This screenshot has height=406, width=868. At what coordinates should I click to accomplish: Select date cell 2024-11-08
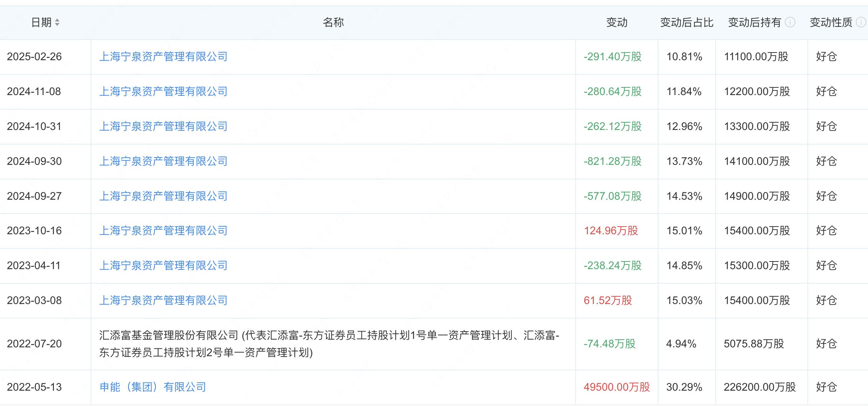34,92
